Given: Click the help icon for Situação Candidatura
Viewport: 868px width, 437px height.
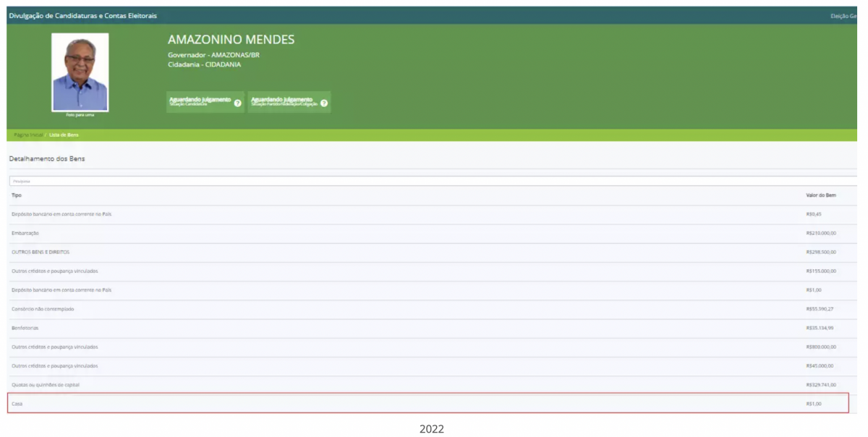Looking at the screenshot, I should pos(237,103).
